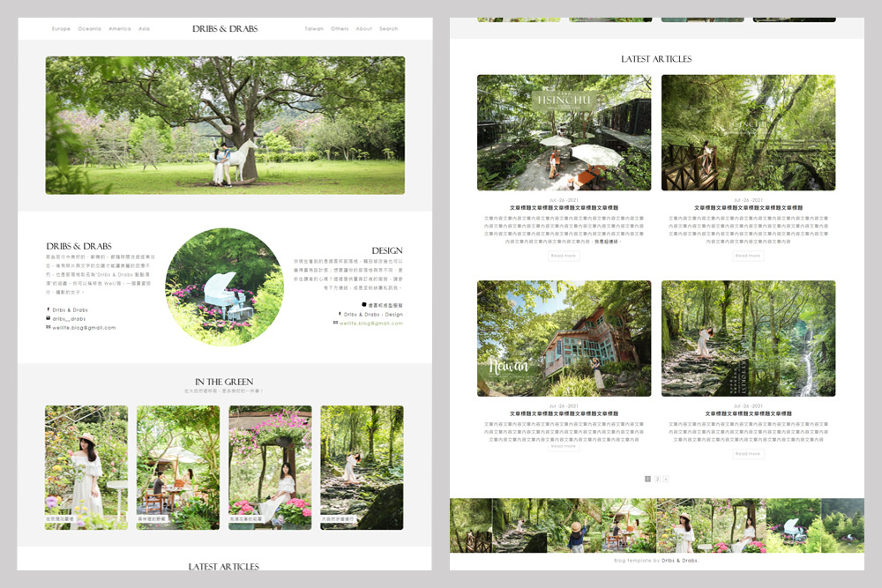882x588 pixels.
Task: Open the Taiwan navigation item
Action: [314, 29]
